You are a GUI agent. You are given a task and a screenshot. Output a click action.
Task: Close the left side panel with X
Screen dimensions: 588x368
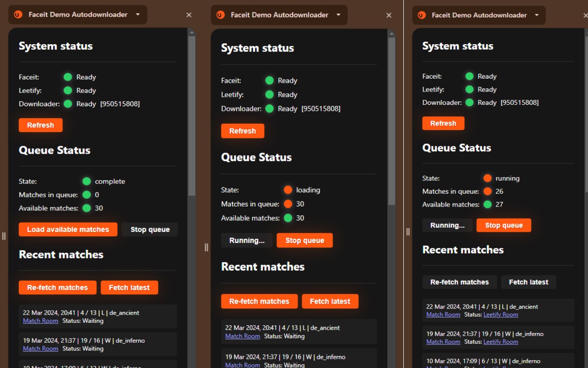click(x=189, y=15)
